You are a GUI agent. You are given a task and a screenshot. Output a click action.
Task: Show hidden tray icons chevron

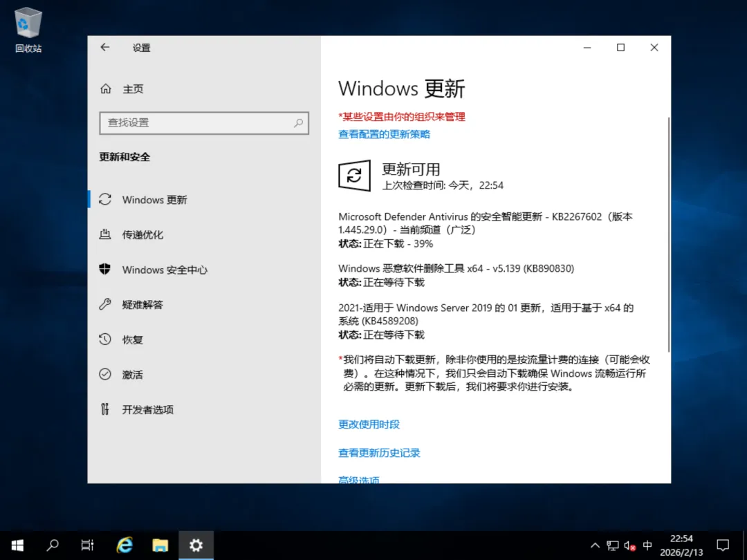click(595, 545)
